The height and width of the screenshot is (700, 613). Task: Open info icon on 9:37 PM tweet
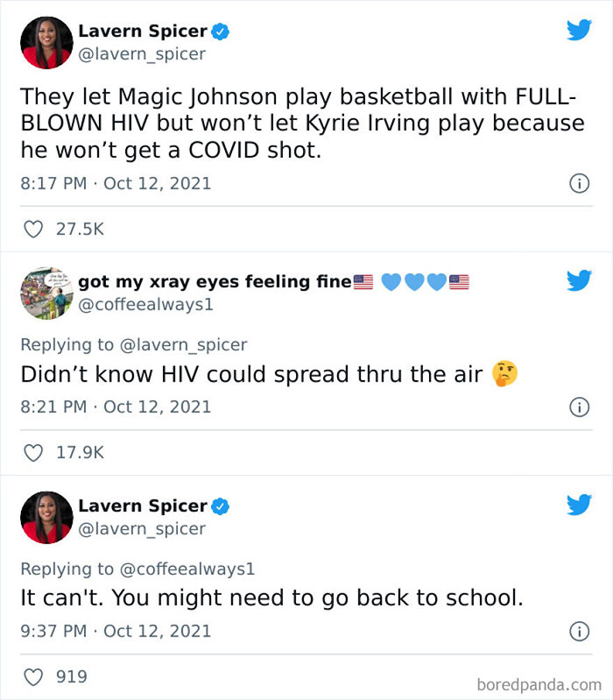579,632
